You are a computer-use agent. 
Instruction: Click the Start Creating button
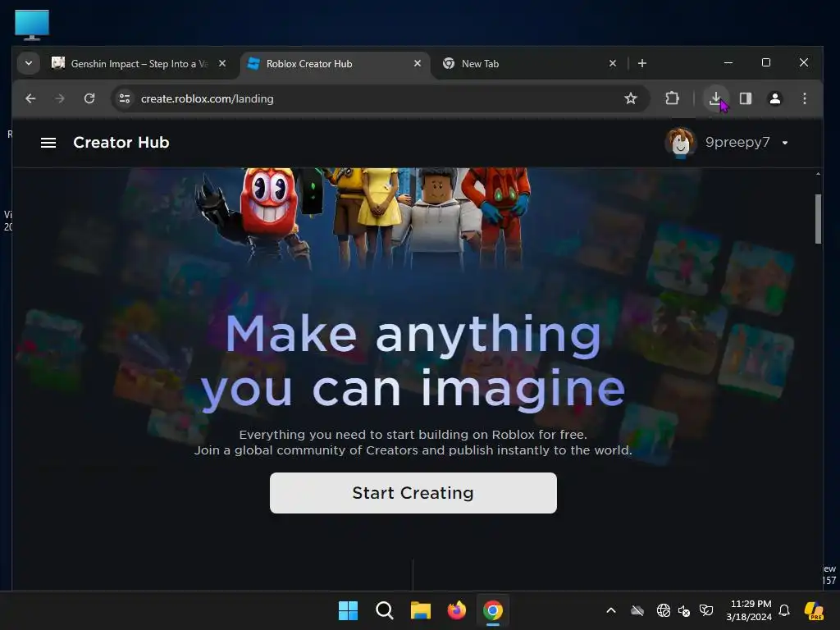(x=413, y=493)
